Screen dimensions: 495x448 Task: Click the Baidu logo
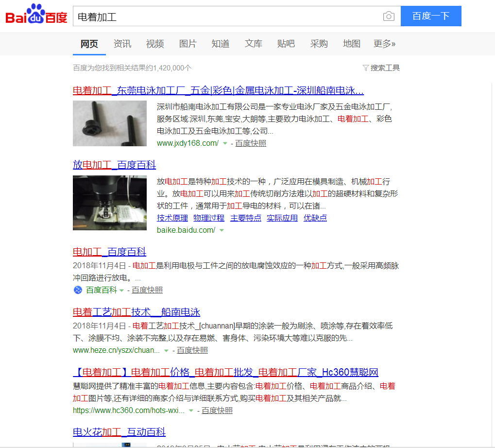coord(36,15)
